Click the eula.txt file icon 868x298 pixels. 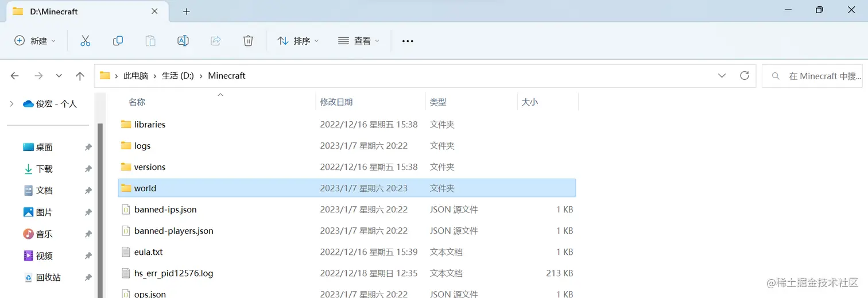(126, 252)
